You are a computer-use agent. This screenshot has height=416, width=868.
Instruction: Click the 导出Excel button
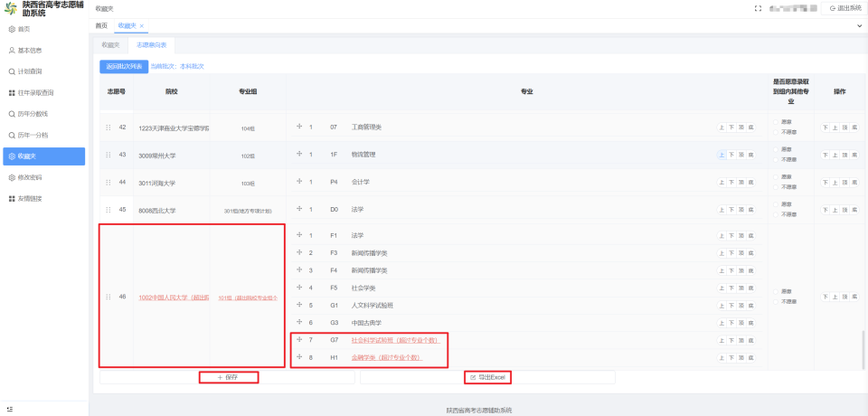coord(487,377)
